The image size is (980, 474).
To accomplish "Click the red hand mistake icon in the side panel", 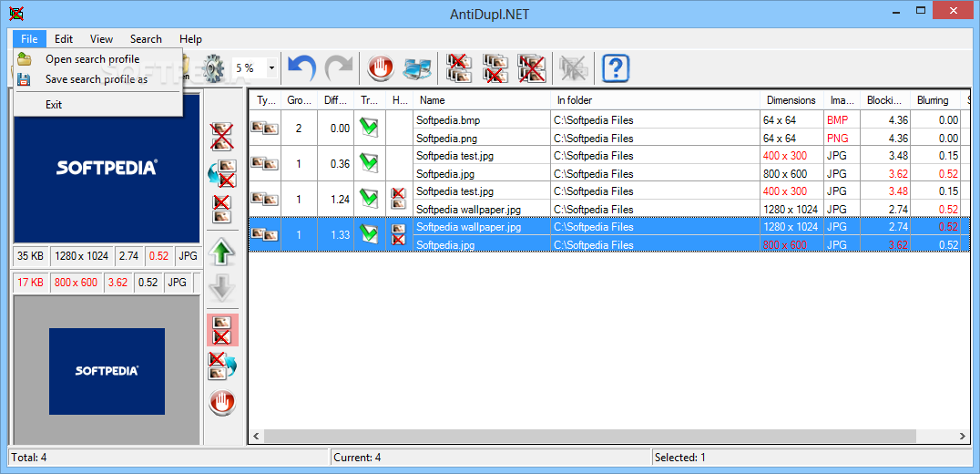I will (222, 402).
